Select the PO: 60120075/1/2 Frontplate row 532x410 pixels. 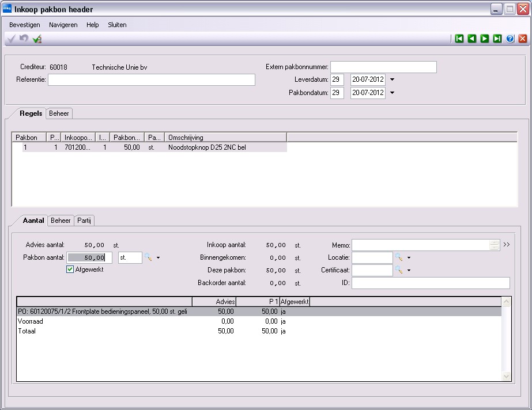(x=259, y=312)
